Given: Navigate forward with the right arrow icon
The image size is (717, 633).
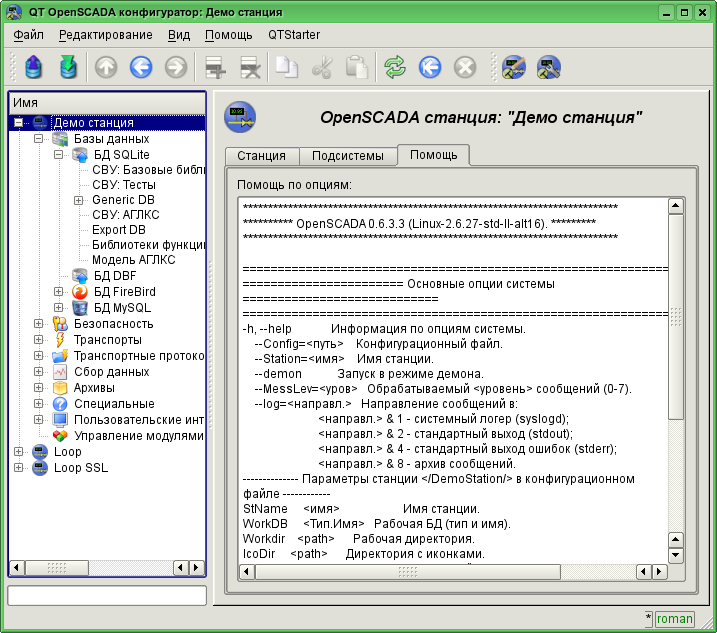Looking at the screenshot, I should pyautogui.click(x=176, y=68).
